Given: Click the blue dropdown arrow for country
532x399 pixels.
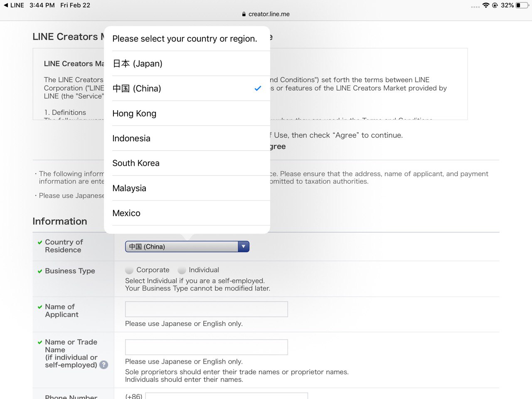Looking at the screenshot, I should [244, 246].
